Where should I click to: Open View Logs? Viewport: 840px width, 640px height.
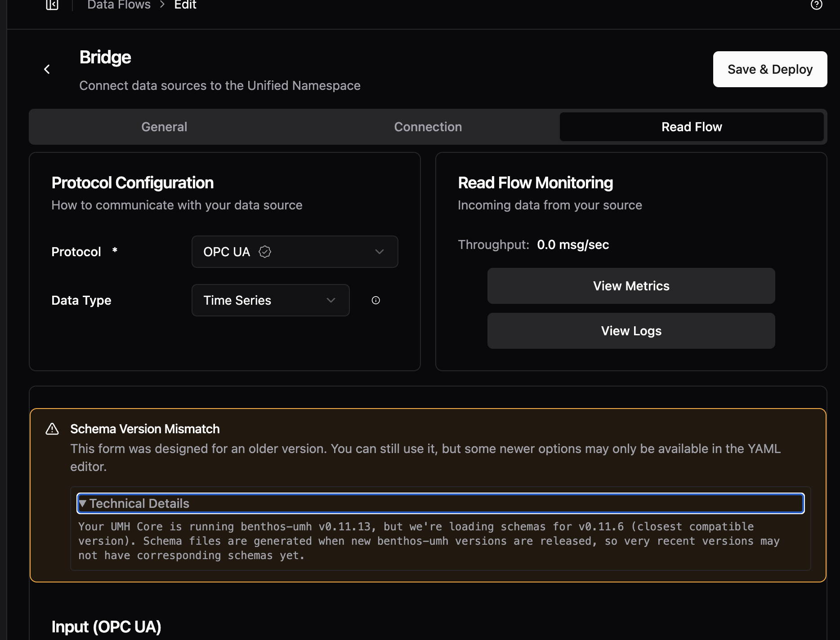631,331
